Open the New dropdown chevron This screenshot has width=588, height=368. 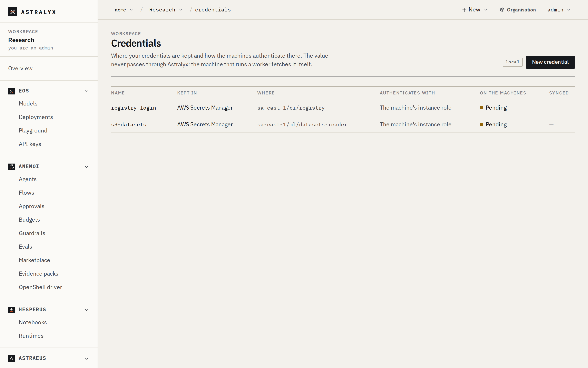pyautogui.click(x=486, y=10)
